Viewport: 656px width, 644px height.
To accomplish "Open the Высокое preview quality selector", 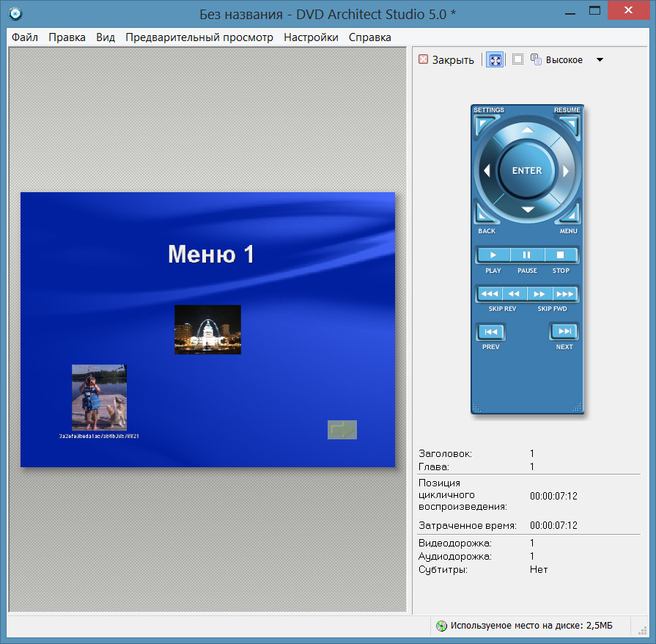I will [x=557, y=60].
